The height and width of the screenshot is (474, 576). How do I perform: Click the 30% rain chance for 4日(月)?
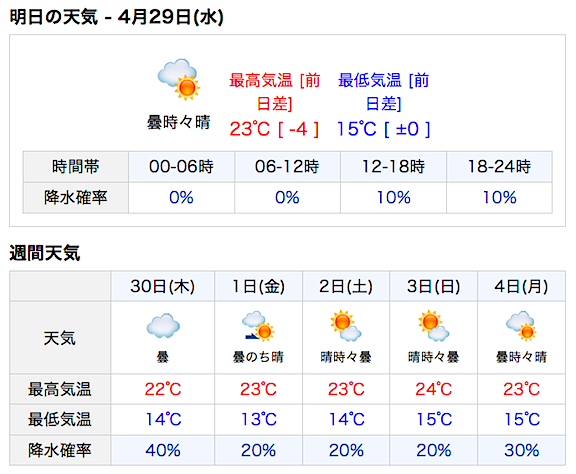click(x=522, y=450)
